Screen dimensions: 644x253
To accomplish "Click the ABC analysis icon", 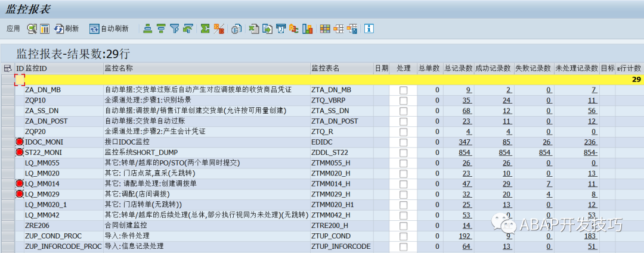I will (293, 29).
